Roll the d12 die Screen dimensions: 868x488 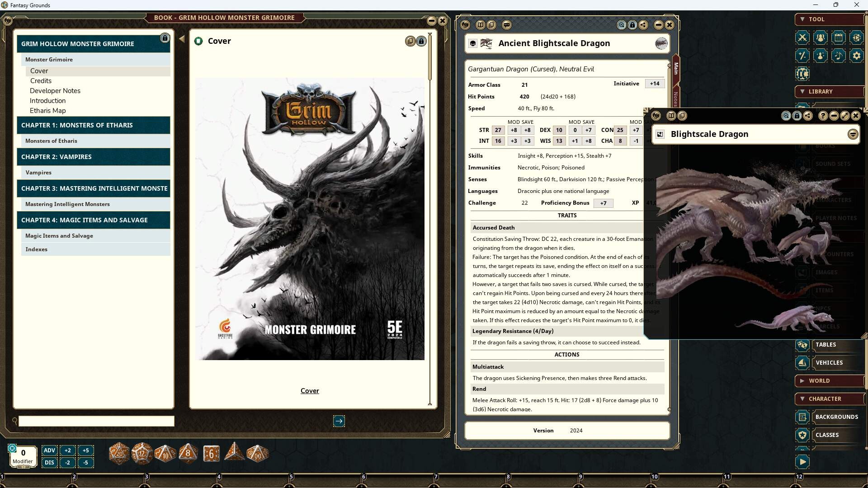142,453
